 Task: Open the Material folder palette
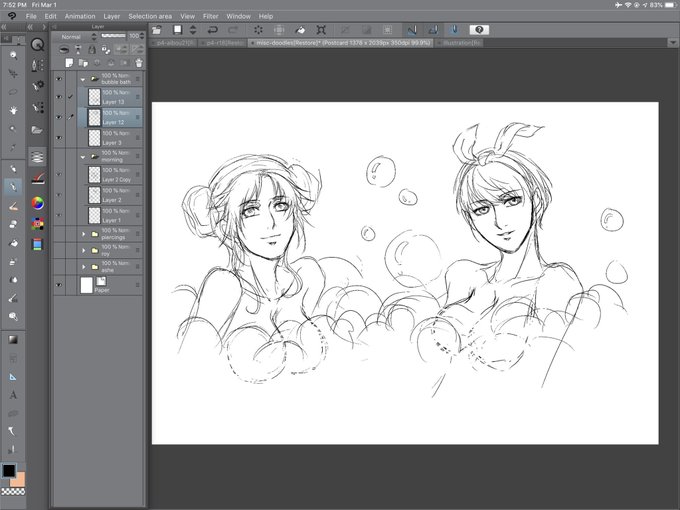[38, 130]
